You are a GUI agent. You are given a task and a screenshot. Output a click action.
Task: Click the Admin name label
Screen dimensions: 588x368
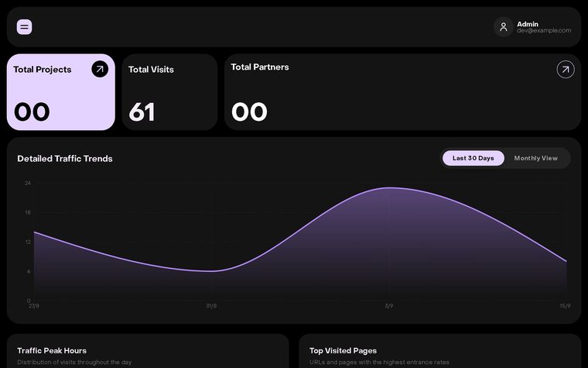click(527, 24)
